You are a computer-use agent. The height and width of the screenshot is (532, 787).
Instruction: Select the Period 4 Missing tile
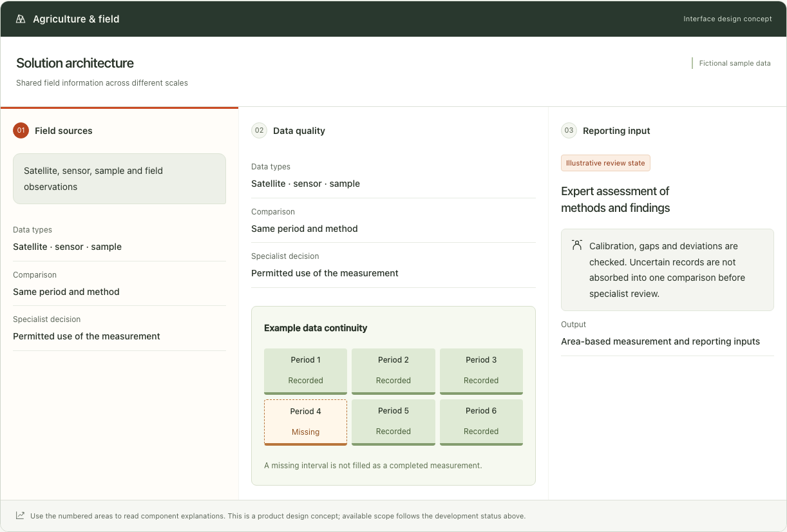click(x=305, y=423)
